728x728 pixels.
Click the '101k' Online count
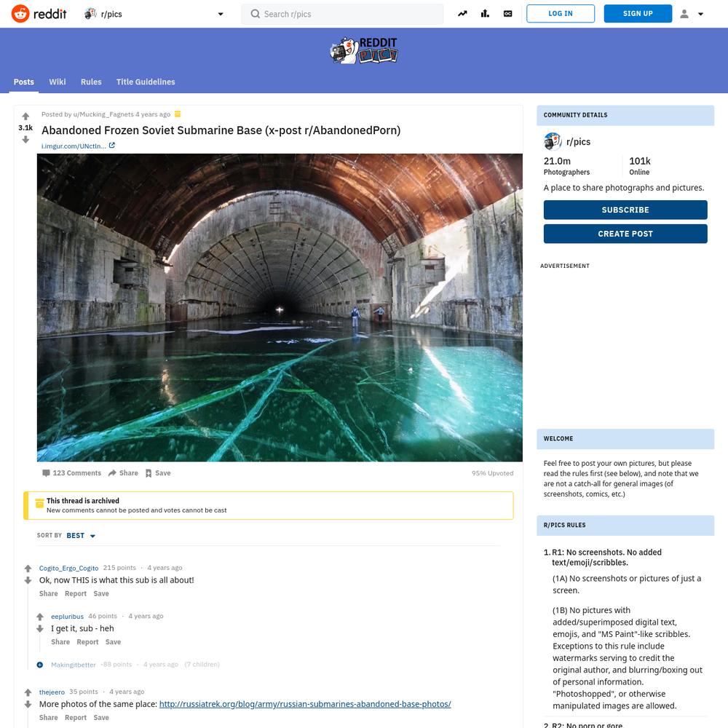(640, 161)
